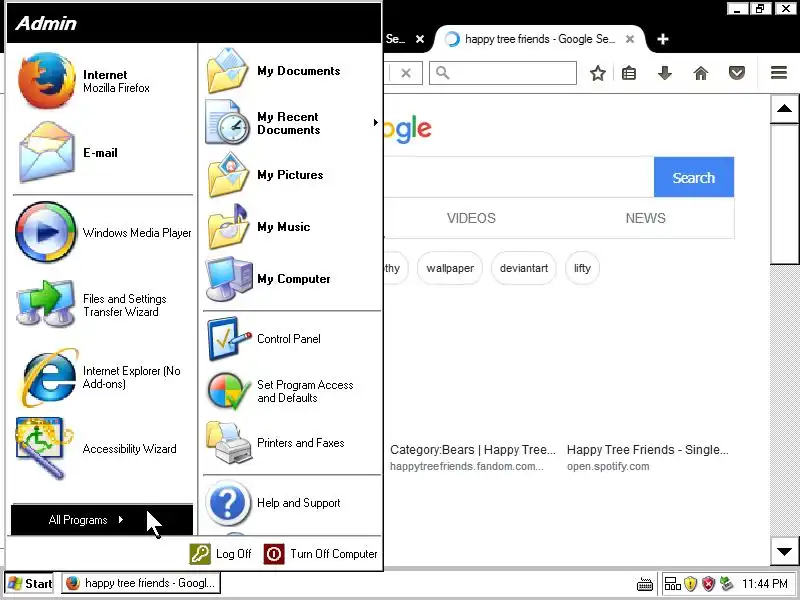800x600 pixels.
Task: Select the Firefox taskbar button
Action: [141, 583]
